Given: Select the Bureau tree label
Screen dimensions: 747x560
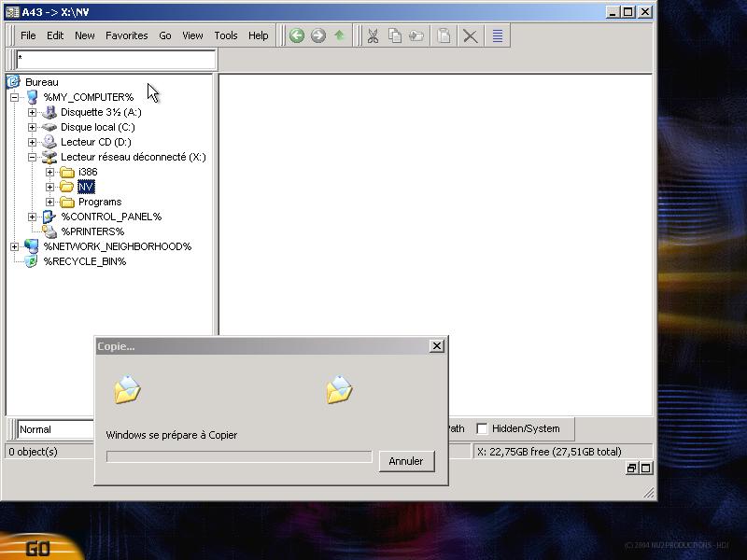Looking at the screenshot, I should (42, 82).
